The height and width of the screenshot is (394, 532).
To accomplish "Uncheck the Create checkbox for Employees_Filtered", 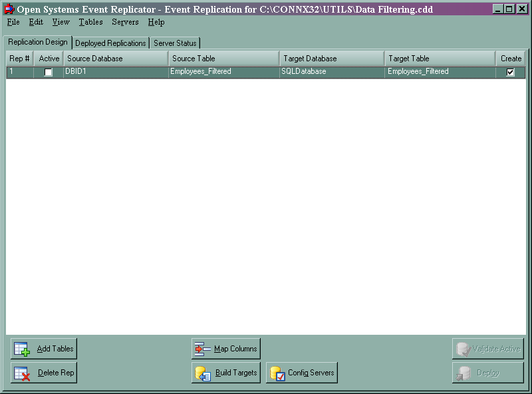I will [x=509, y=72].
